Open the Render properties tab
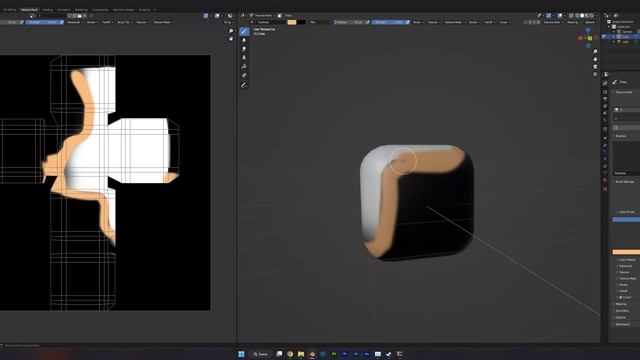The width and height of the screenshot is (640, 360). pos(605,92)
